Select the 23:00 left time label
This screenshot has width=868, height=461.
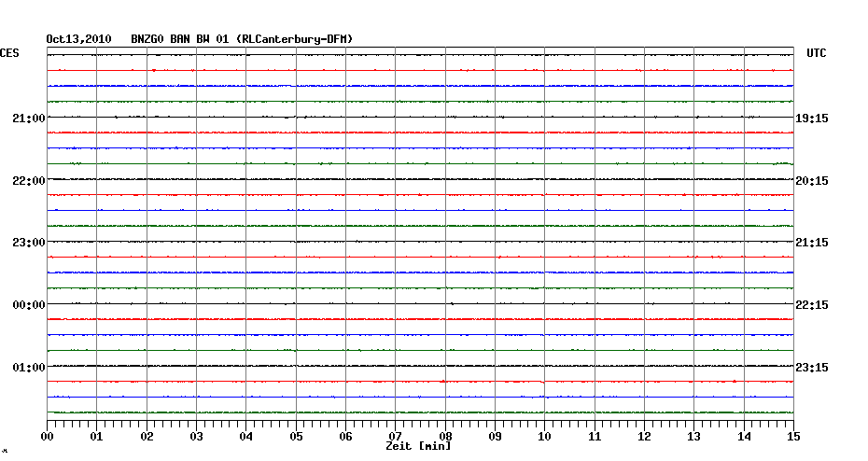(29, 243)
